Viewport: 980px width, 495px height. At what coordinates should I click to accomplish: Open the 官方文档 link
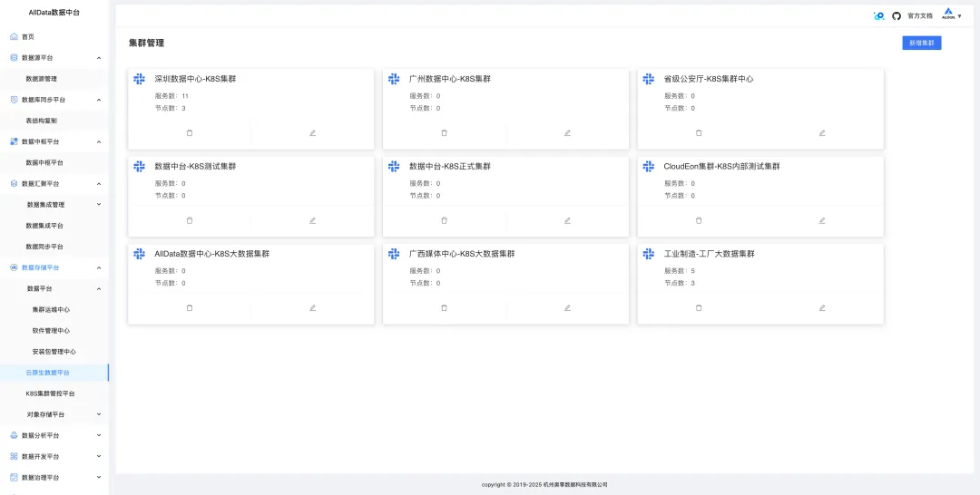click(920, 16)
